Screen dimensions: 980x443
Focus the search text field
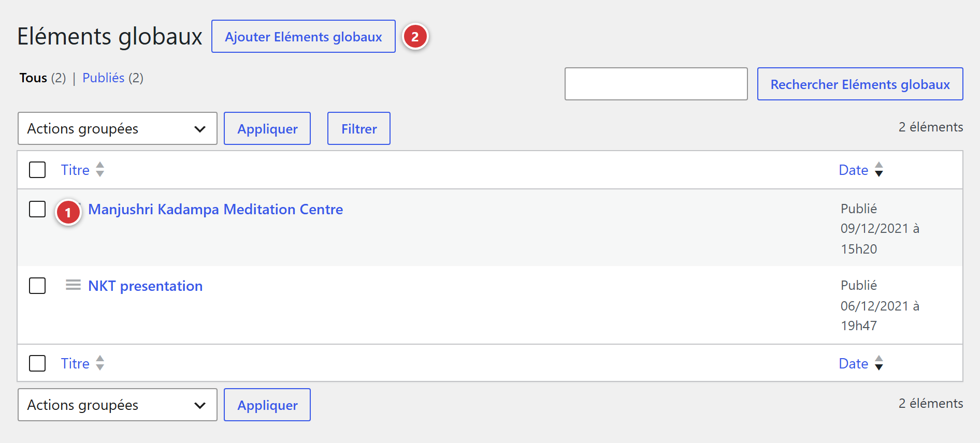(656, 84)
